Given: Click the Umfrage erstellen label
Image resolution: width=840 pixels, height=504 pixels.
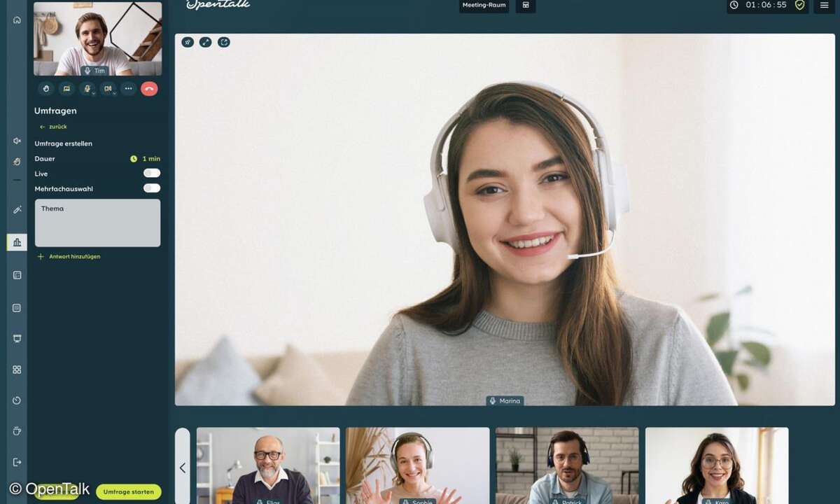Looking at the screenshot, I should pyautogui.click(x=64, y=143).
